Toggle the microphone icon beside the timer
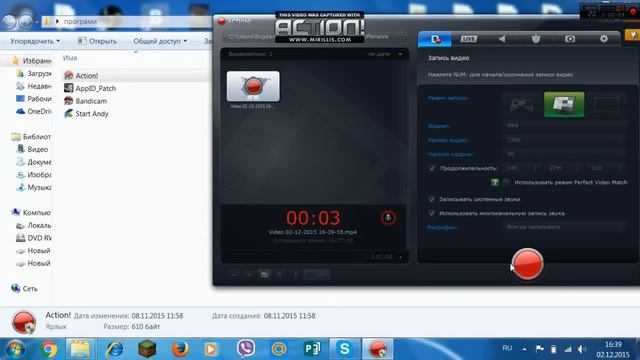640x360 pixels. point(388,218)
